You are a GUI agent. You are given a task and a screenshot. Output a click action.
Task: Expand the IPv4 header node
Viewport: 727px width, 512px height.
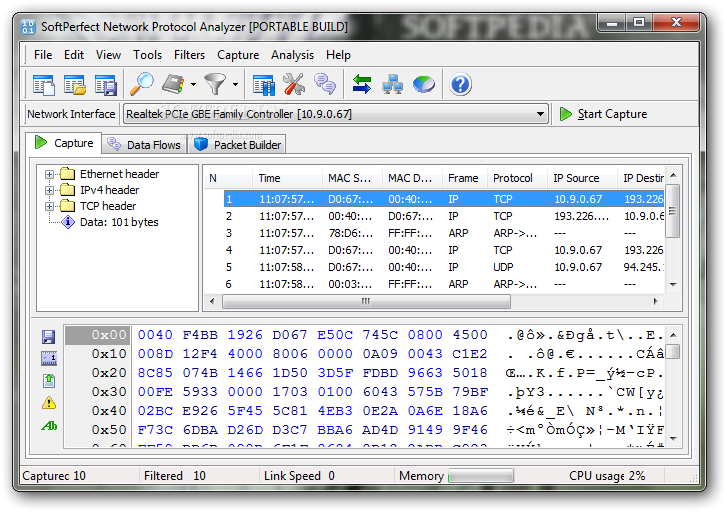pyautogui.click(x=49, y=190)
